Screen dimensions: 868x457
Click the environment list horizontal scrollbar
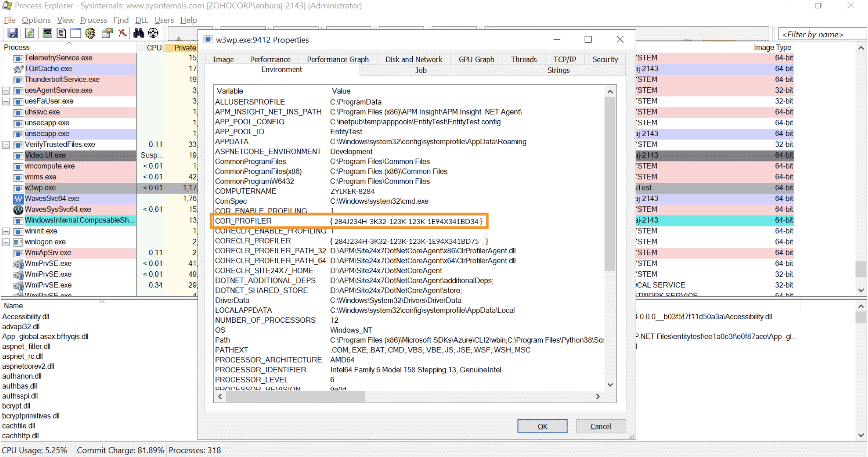point(295,396)
